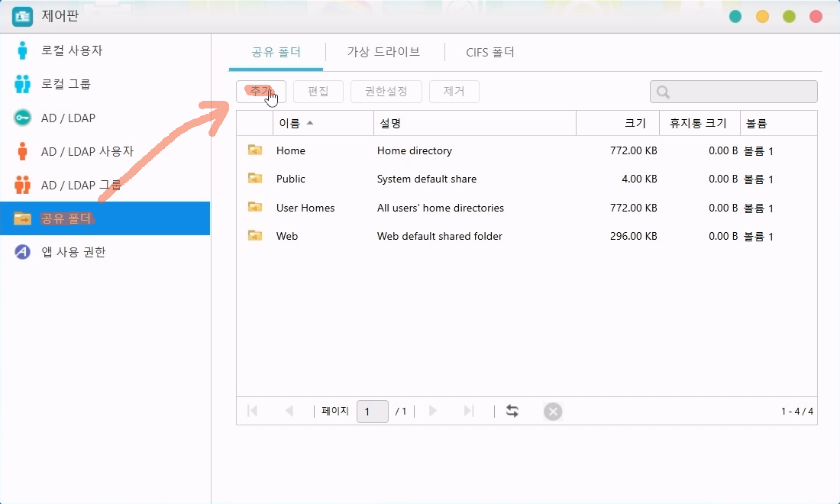Open Local Groups via its sidebar icon

pos(23,84)
